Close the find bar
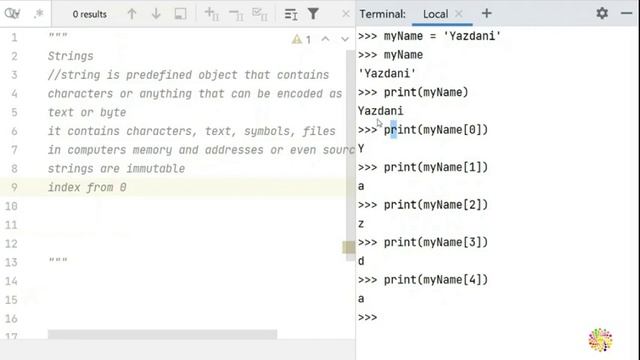This screenshot has width=640, height=360. [x=346, y=14]
